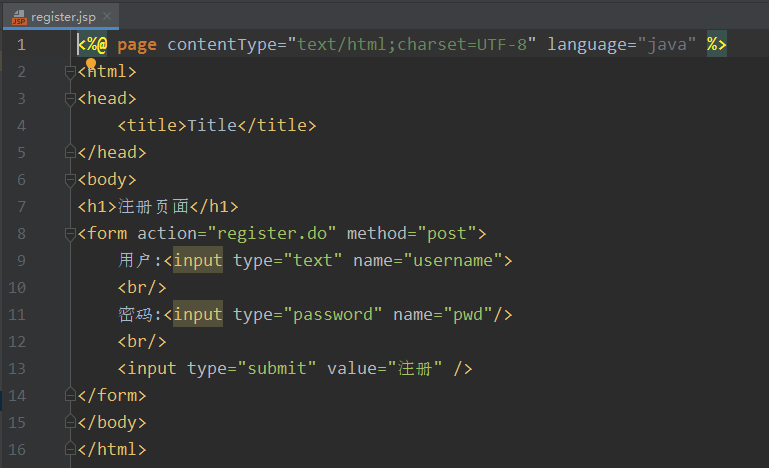The image size is (769, 468).
Task: Click the language="java" attribute value
Action: pyautogui.click(x=666, y=45)
